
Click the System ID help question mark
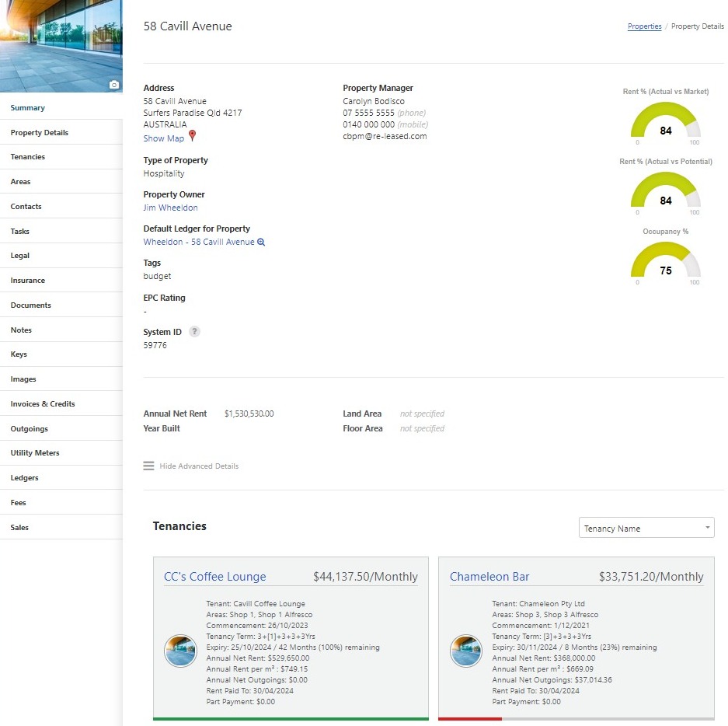pos(194,332)
